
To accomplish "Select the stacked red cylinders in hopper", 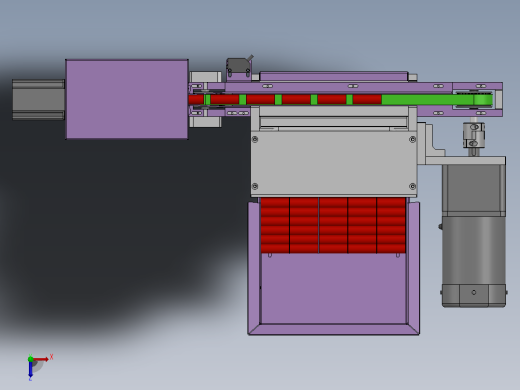I will [x=333, y=225].
